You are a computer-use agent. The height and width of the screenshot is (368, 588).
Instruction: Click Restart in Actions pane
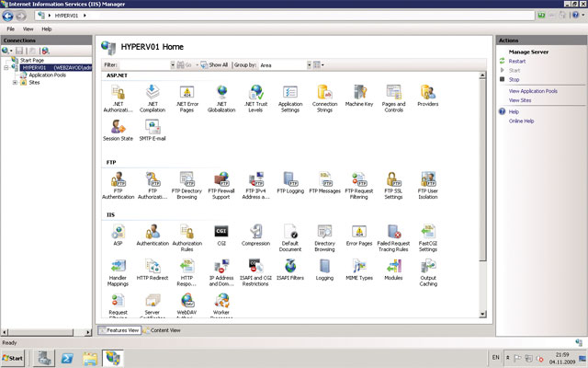[516, 62]
